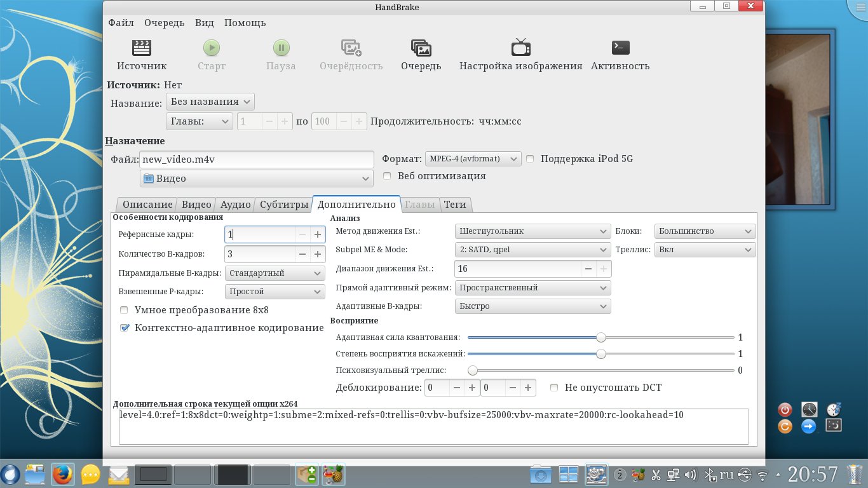Decrease Количество B-кадров with minus button
868x488 pixels.
302,254
